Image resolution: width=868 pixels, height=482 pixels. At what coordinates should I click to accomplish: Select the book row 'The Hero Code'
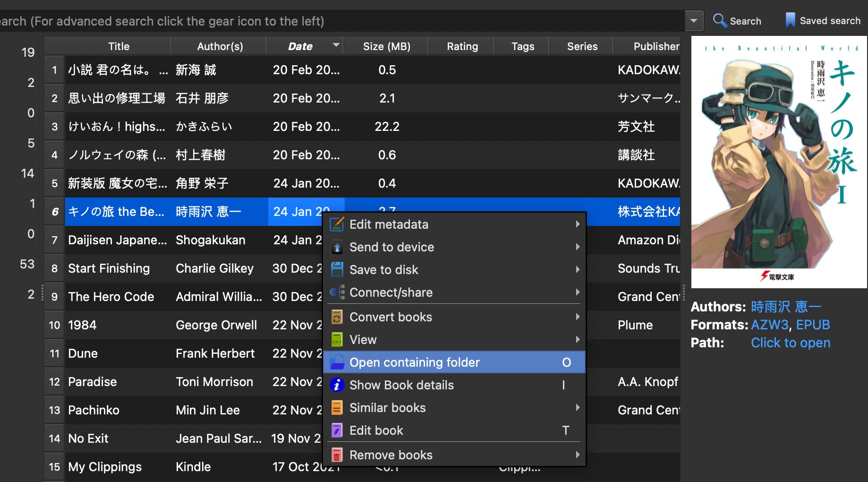tap(184, 297)
